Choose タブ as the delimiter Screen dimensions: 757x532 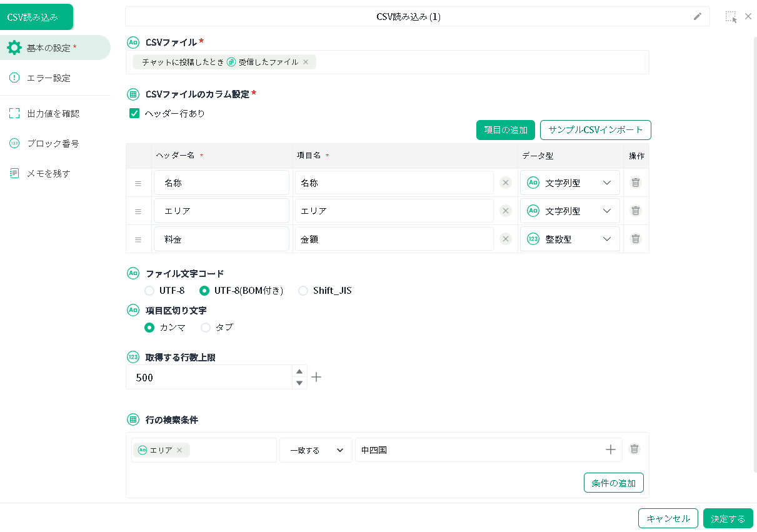point(206,328)
